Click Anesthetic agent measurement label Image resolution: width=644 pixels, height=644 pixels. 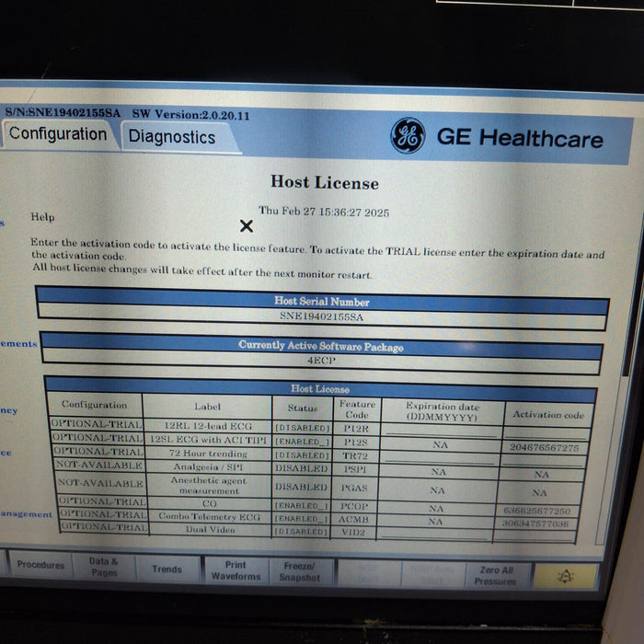click(x=209, y=485)
